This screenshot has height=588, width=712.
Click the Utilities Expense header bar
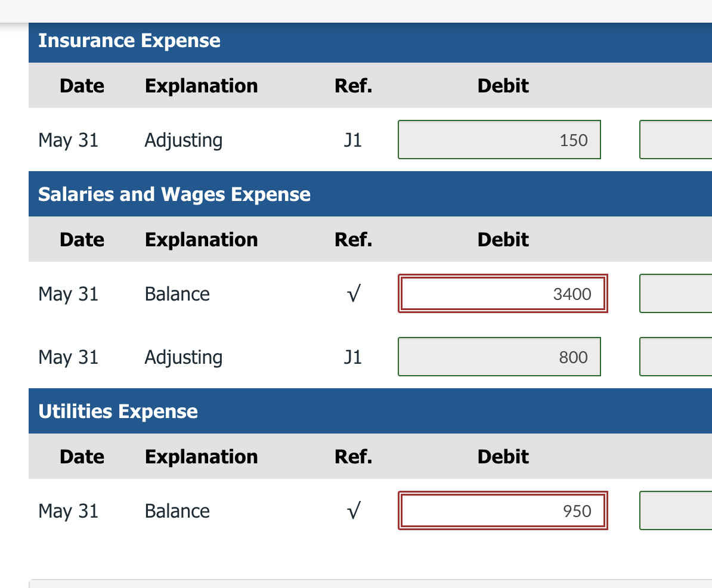[118, 411]
